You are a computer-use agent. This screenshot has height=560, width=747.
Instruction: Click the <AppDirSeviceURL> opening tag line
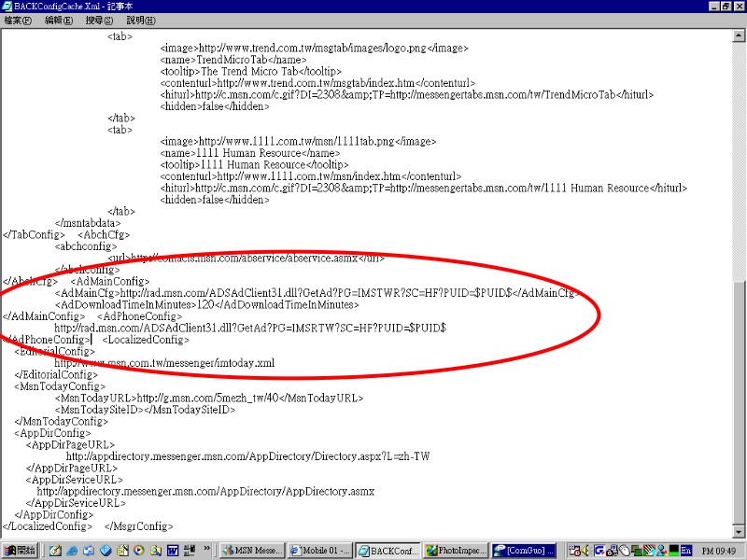(x=75, y=480)
